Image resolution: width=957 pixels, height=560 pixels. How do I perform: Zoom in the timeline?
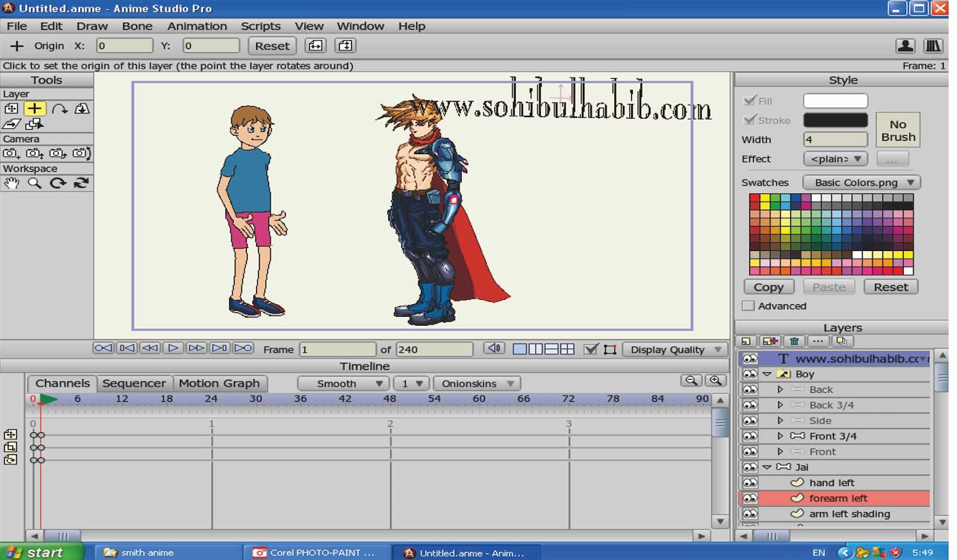715,381
